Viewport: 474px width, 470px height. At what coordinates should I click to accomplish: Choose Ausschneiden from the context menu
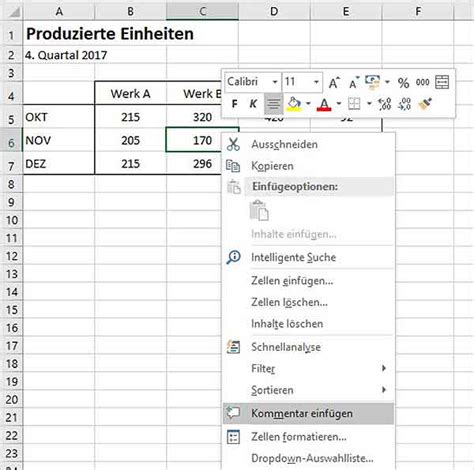pyautogui.click(x=308, y=145)
